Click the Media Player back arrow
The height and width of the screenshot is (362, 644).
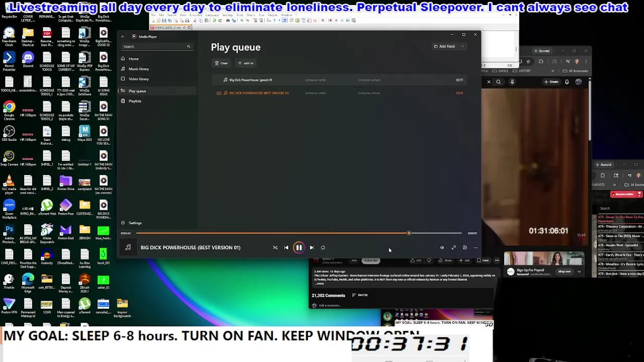coord(123,36)
